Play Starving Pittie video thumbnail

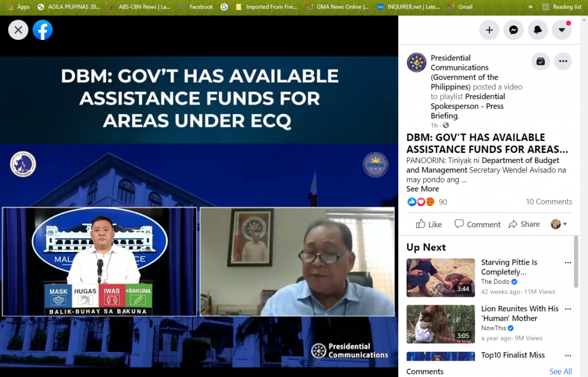[440, 277]
